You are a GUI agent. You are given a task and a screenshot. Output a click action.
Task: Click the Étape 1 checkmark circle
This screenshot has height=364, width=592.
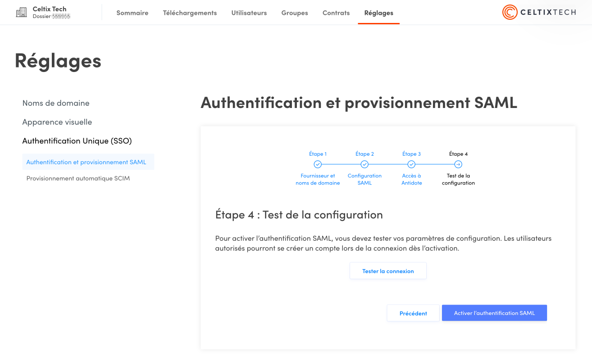click(x=318, y=165)
